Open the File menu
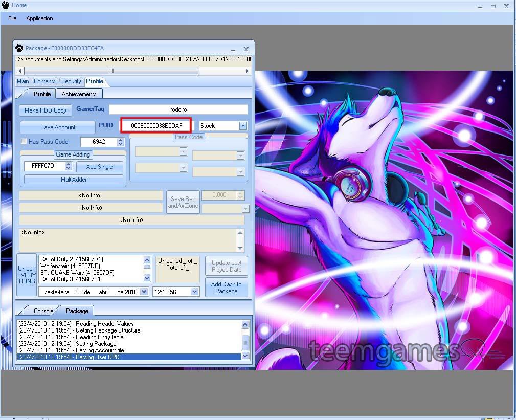 (x=12, y=18)
